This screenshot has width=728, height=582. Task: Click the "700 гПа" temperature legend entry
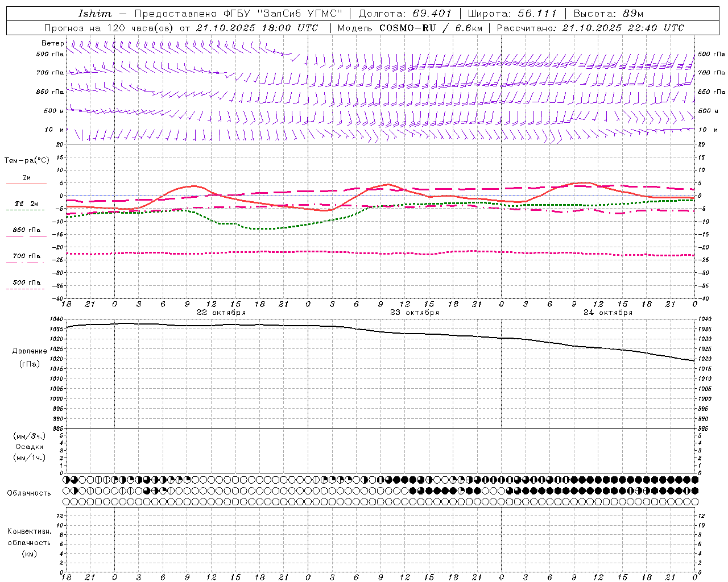[x=27, y=256]
